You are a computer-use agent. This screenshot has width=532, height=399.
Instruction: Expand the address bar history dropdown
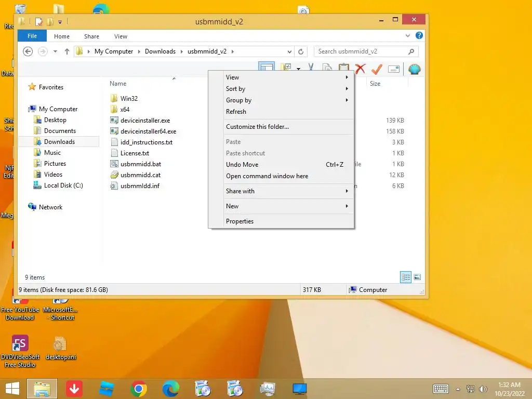point(289,51)
